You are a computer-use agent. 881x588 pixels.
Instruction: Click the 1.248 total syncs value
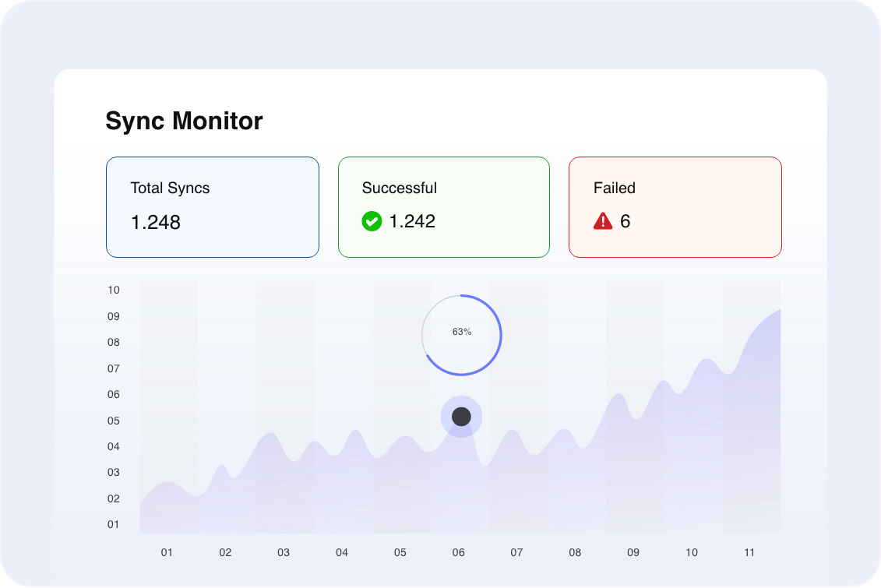tap(155, 223)
